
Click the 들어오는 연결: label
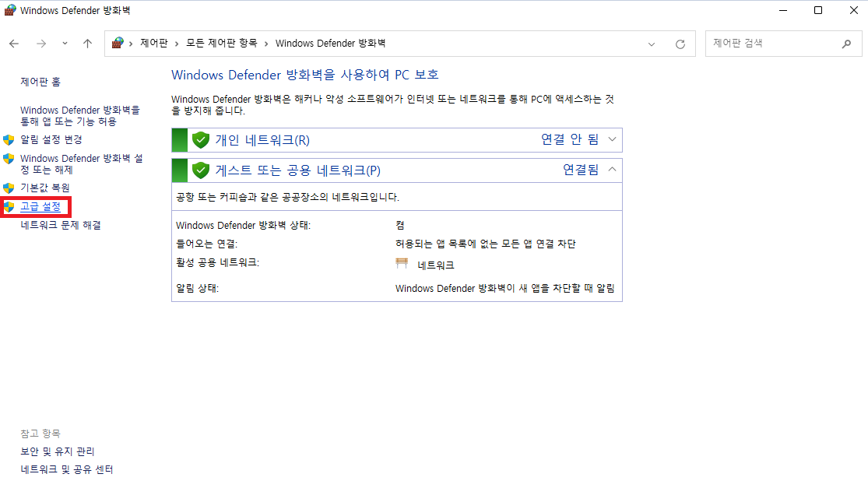tap(206, 244)
